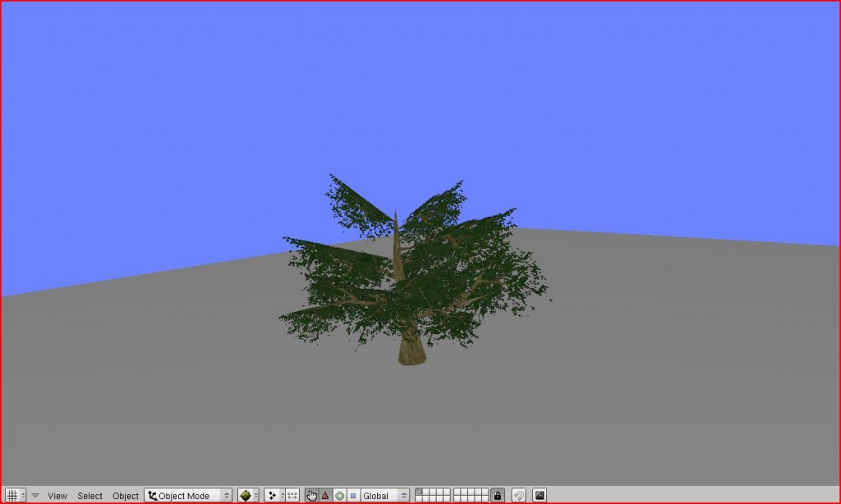Viewport: 841px width, 504px height.
Task: Open the Object menu
Action: 125,495
